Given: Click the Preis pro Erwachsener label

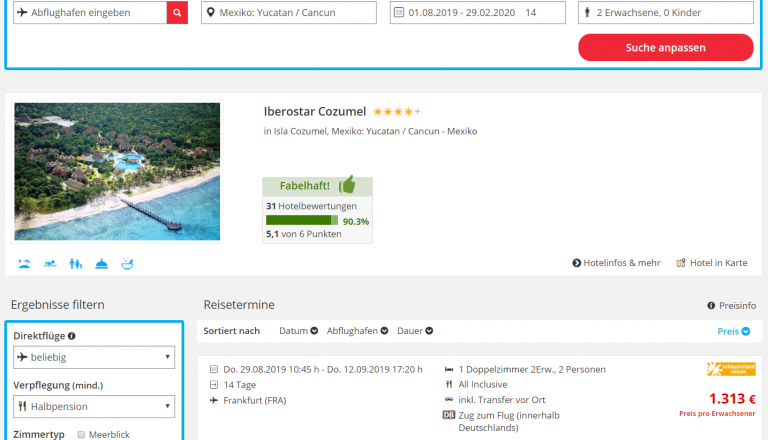Looking at the screenshot, I should [717, 414].
